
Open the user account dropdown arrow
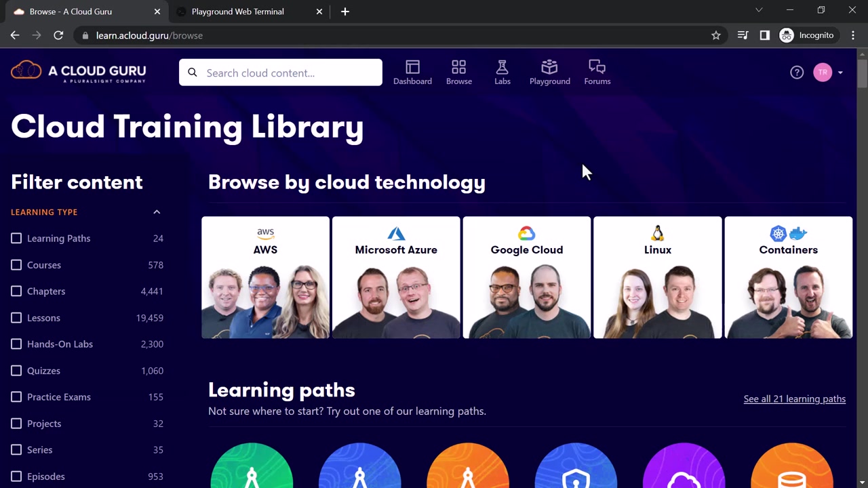[840, 73]
